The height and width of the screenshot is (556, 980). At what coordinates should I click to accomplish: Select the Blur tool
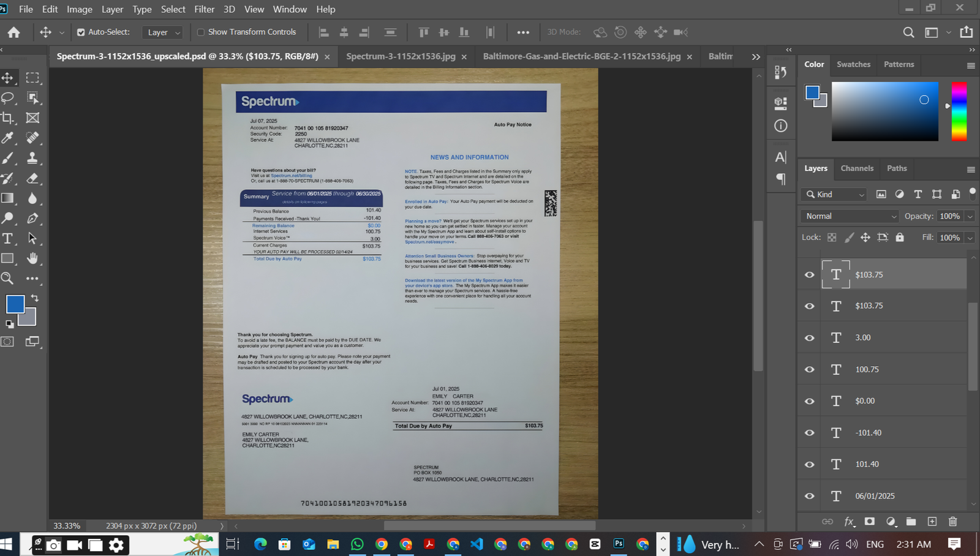(x=32, y=198)
